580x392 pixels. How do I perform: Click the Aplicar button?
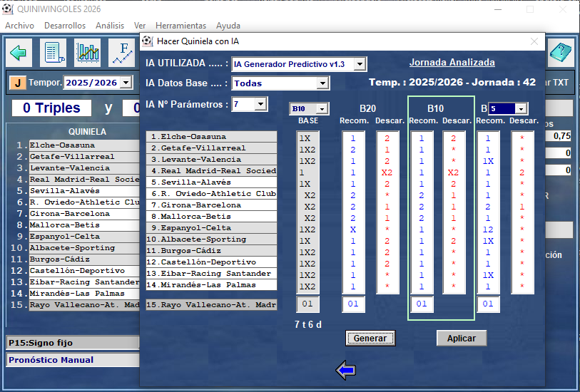(462, 338)
